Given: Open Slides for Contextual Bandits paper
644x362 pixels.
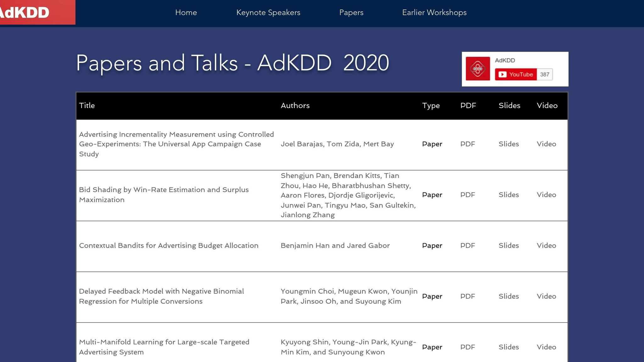Looking at the screenshot, I should (509, 245).
